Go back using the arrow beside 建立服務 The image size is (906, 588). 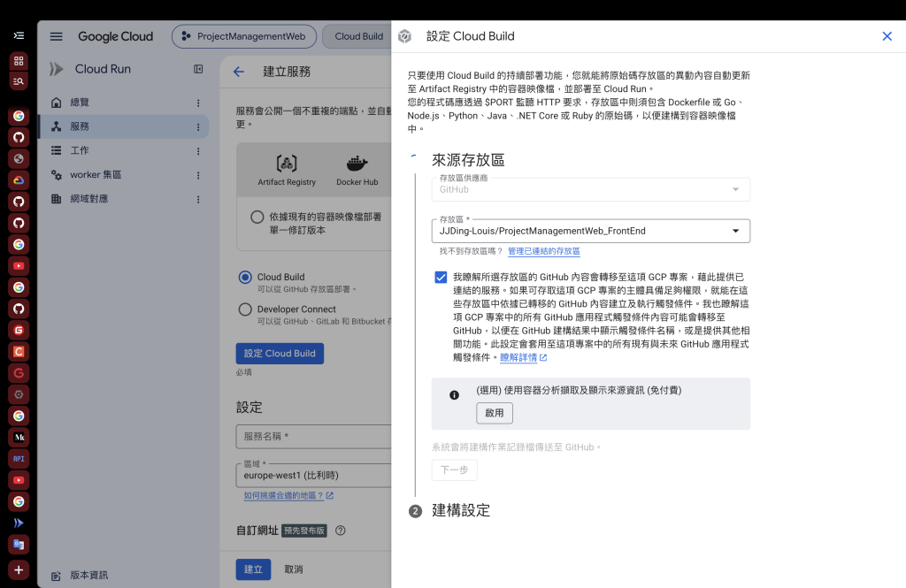point(239,72)
